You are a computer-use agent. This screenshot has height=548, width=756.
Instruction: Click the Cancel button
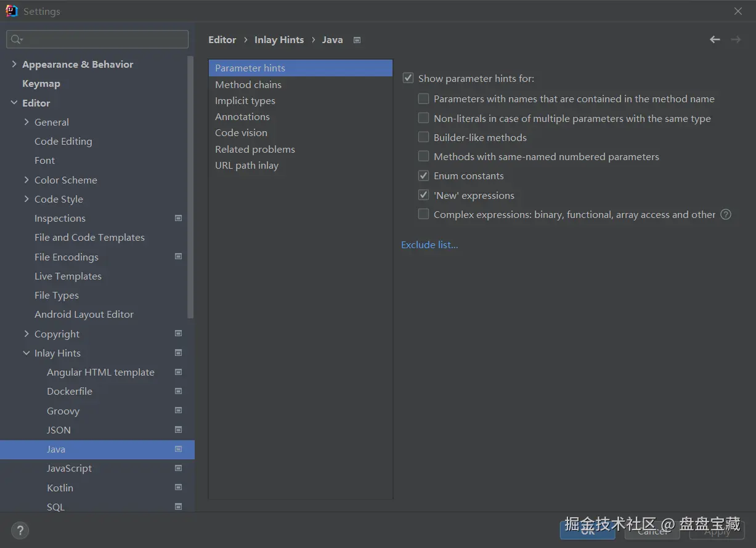click(652, 530)
